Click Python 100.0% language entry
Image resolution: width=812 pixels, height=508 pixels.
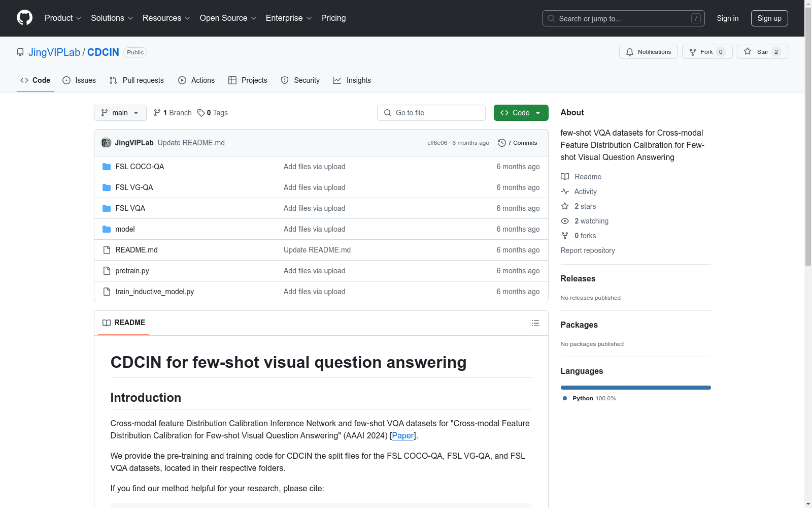589,398
